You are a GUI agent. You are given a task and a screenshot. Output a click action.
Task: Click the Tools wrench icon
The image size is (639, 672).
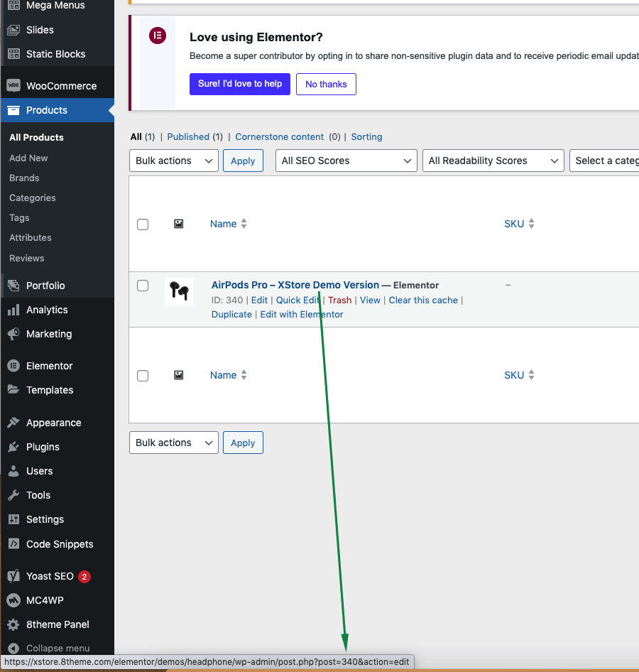pyautogui.click(x=13, y=495)
